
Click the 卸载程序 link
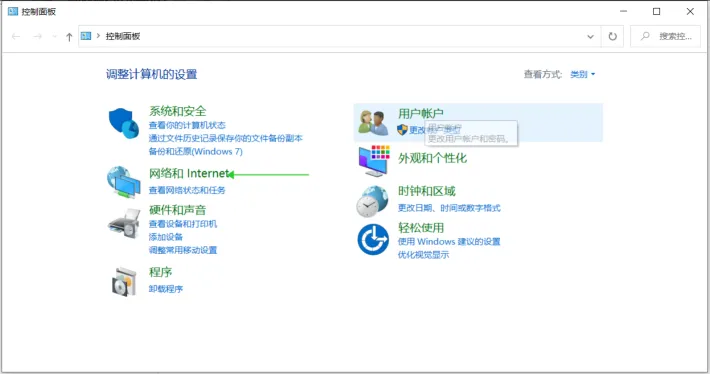pyautogui.click(x=166, y=289)
